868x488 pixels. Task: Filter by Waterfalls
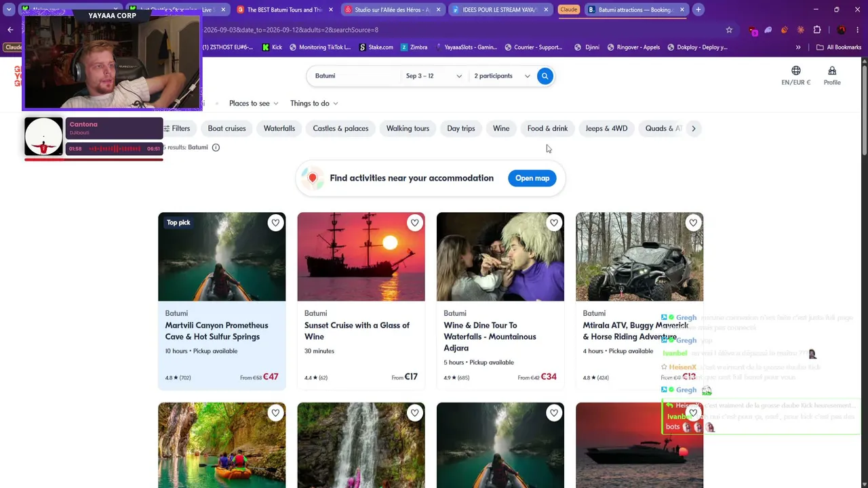coord(279,128)
